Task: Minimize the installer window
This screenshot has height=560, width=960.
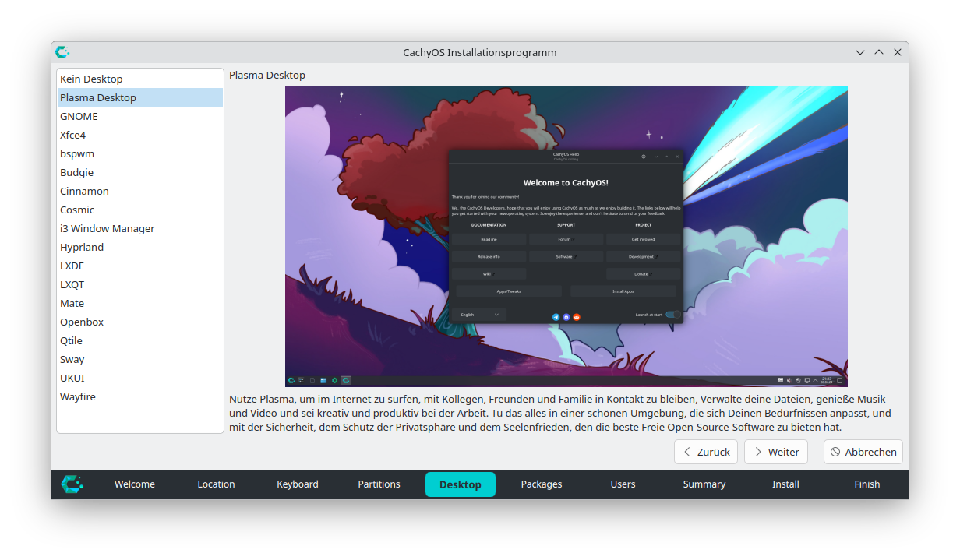Action: click(860, 52)
